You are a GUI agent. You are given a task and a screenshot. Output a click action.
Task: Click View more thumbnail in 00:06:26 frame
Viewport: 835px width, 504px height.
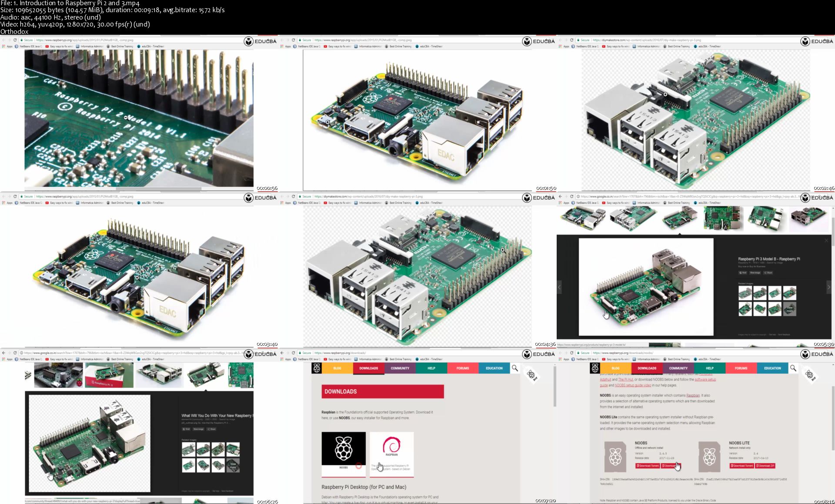233,465
